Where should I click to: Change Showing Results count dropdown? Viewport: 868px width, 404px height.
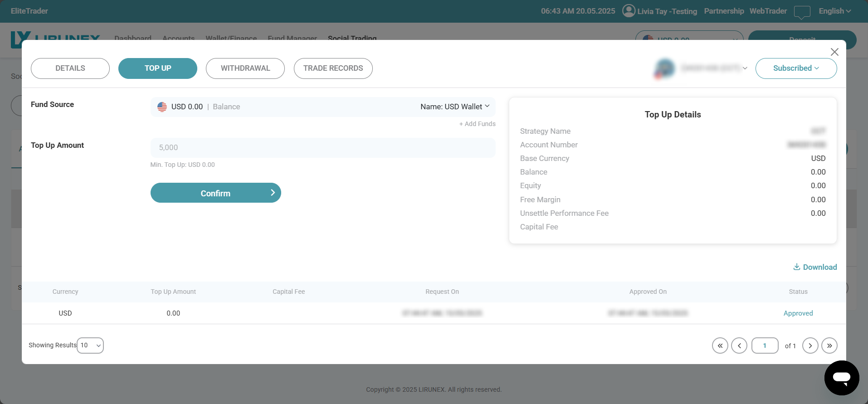click(x=90, y=346)
